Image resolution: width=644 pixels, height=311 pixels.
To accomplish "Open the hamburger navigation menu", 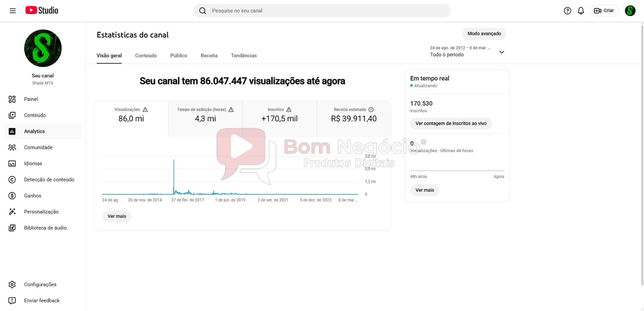I will tap(12, 11).
